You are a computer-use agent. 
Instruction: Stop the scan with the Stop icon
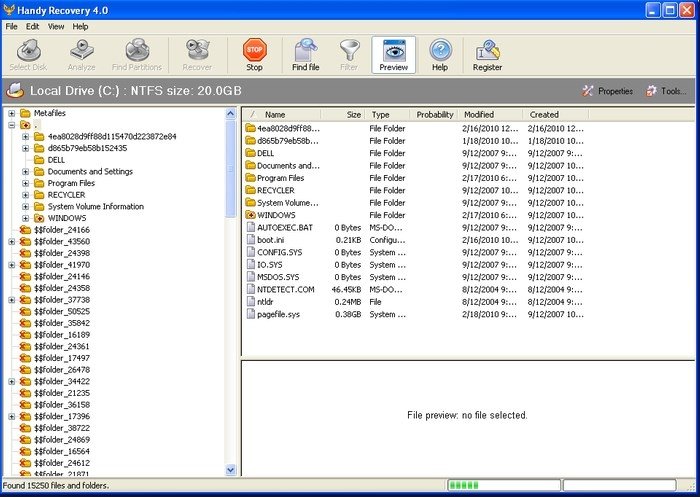click(x=254, y=55)
